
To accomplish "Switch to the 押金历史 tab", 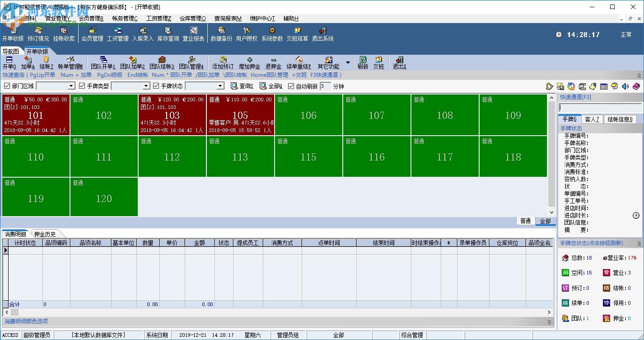I will (x=45, y=234).
